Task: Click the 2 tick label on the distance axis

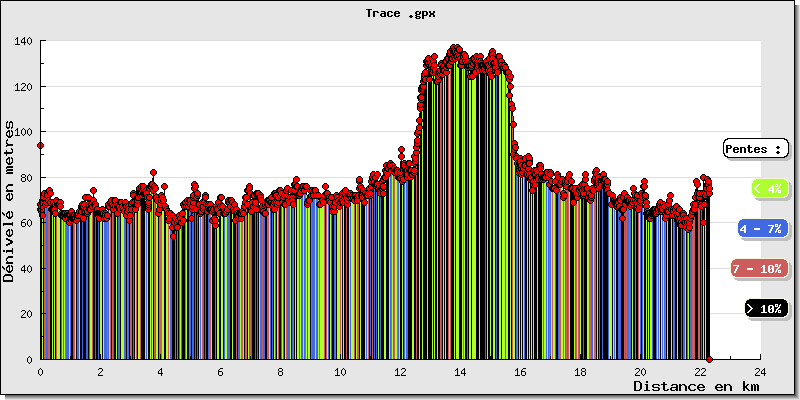Action: (100, 371)
